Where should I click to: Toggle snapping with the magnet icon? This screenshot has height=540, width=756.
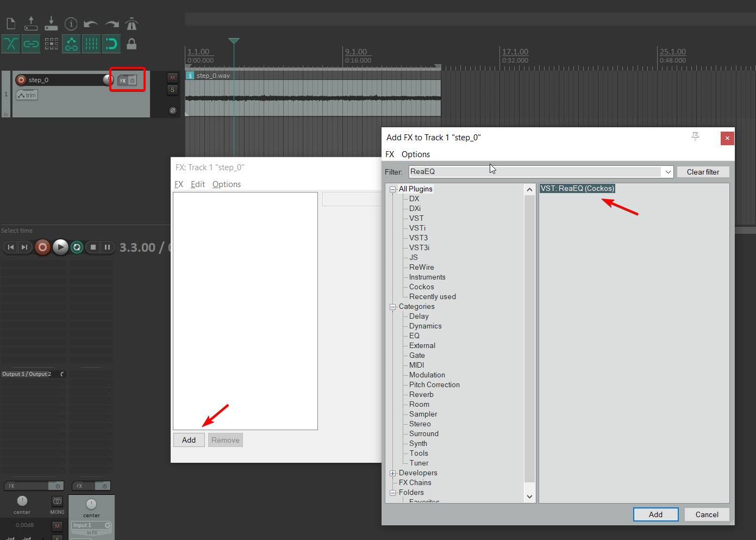tap(111, 44)
